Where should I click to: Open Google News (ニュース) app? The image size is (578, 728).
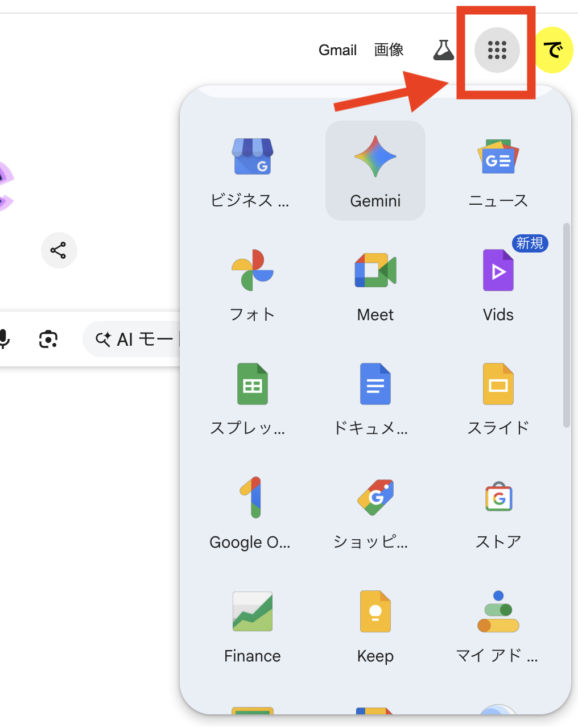(498, 171)
